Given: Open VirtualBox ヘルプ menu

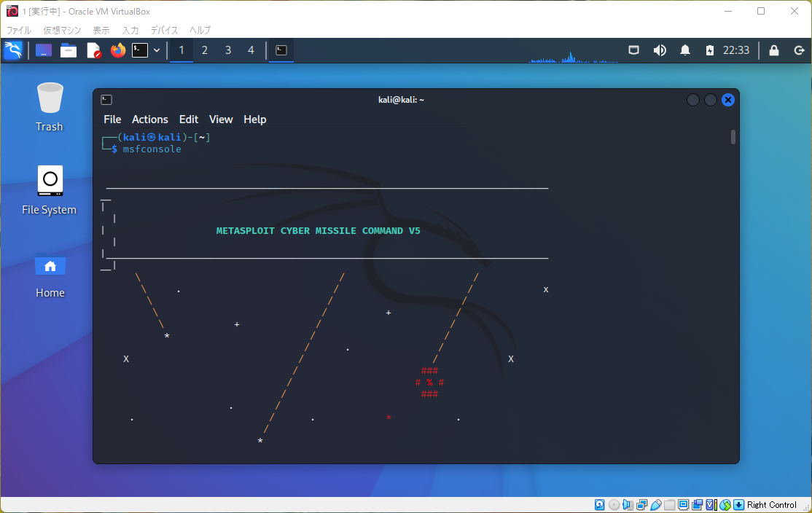Looking at the screenshot, I should click(200, 30).
